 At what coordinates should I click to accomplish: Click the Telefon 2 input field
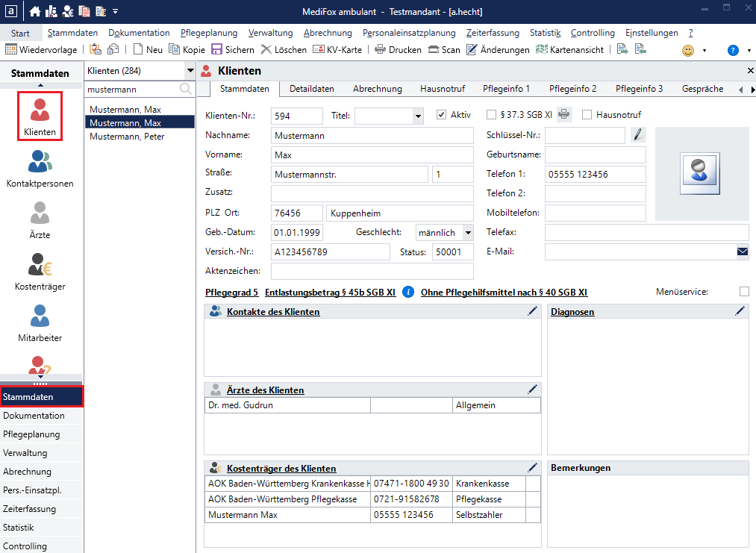[595, 193]
